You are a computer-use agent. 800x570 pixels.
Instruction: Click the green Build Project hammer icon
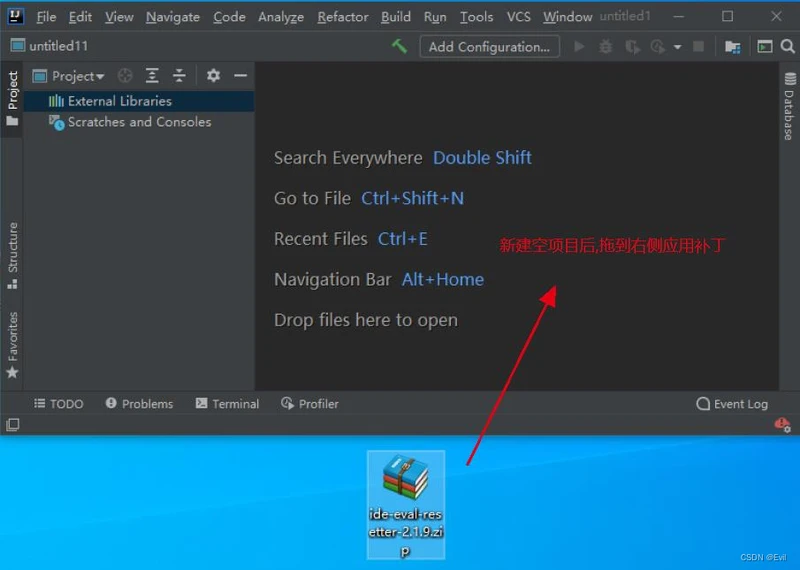click(399, 46)
